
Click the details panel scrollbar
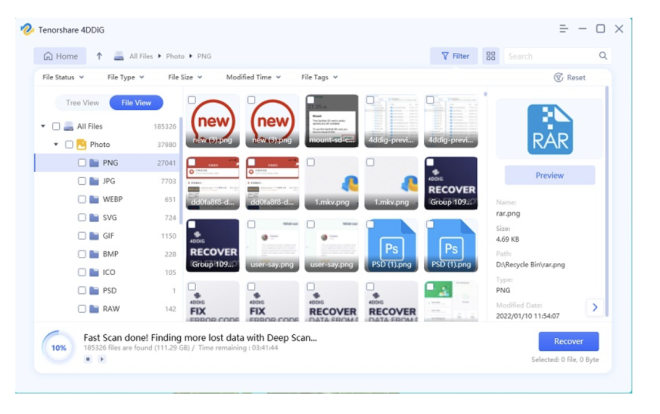(607, 201)
